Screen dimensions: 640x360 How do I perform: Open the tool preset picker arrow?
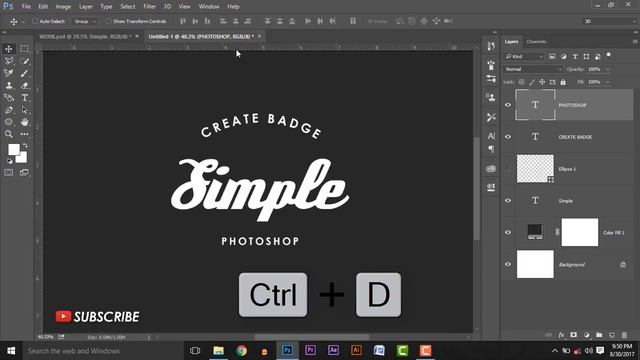point(23,22)
